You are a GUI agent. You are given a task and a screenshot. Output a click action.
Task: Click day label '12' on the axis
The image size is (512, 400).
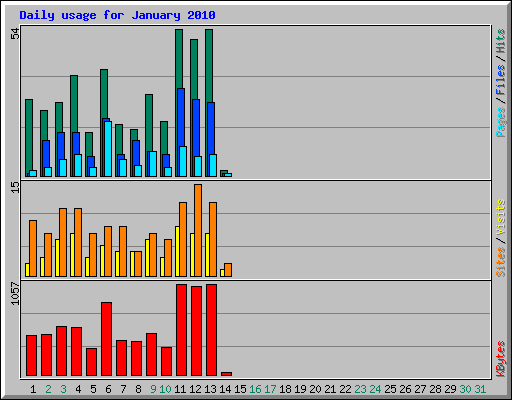pos(195,389)
